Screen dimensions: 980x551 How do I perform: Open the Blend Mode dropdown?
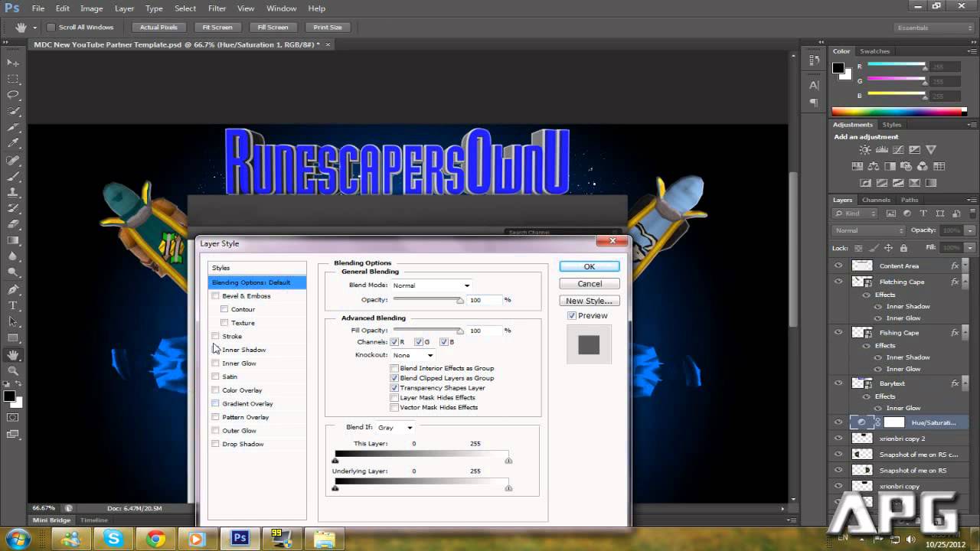[431, 285]
